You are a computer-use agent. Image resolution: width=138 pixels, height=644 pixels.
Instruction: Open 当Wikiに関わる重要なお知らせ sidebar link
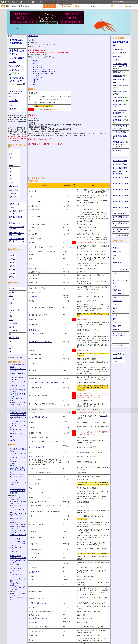tap(17, 43)
